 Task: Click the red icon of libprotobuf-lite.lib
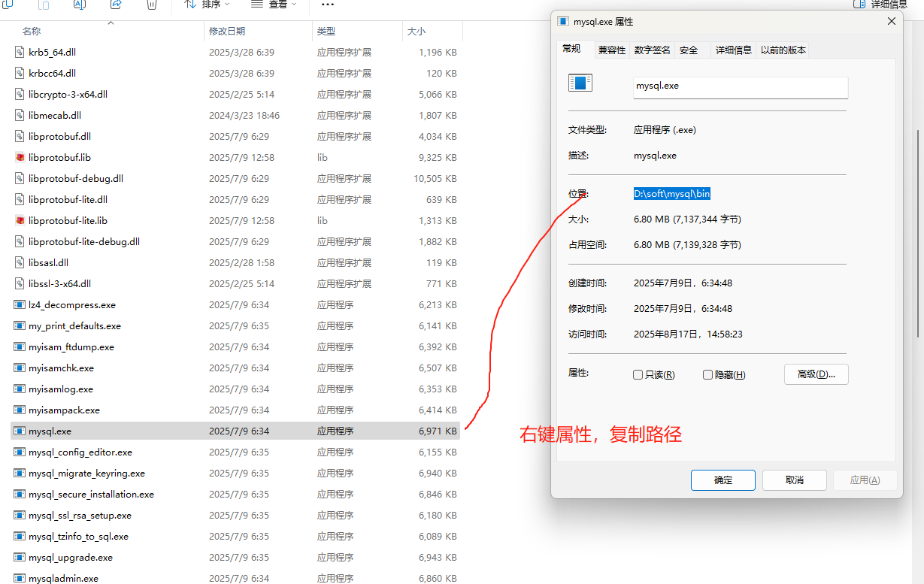(20, 221)
